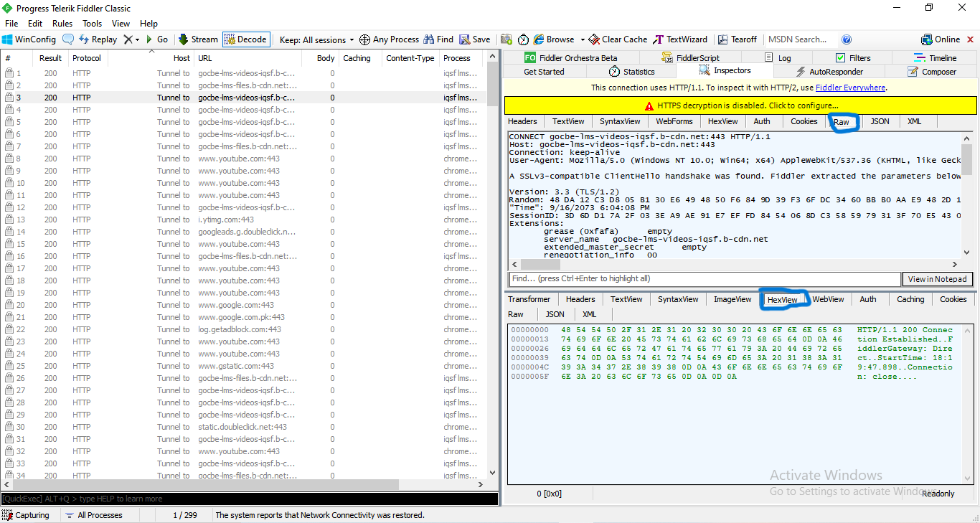Click the Go resume button
Image resolution: width=980 pixels, height=523 pixels.
[156, 39]
